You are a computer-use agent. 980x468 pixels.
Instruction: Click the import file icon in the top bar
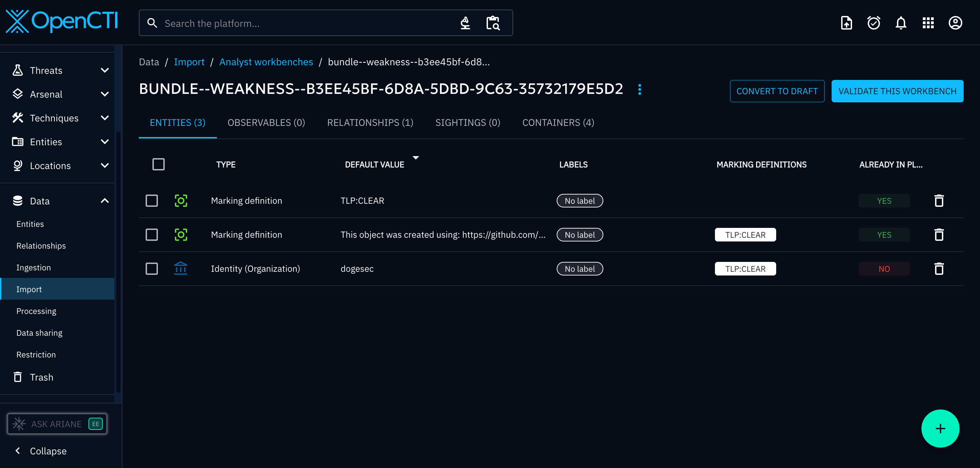point(847,23)
